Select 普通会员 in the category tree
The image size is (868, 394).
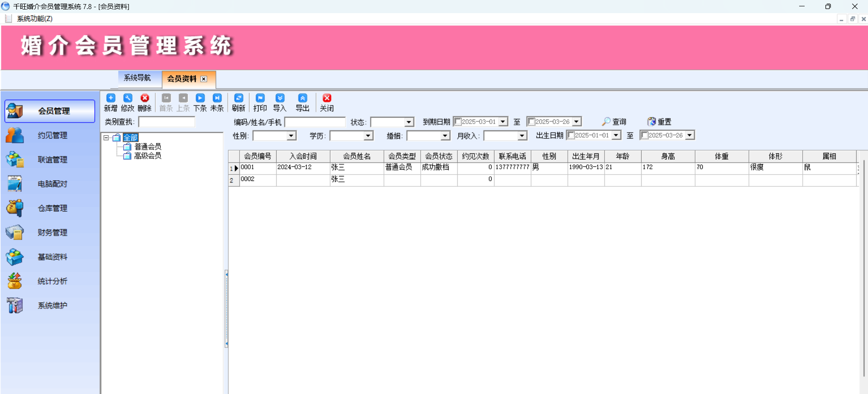coord(148,147)
